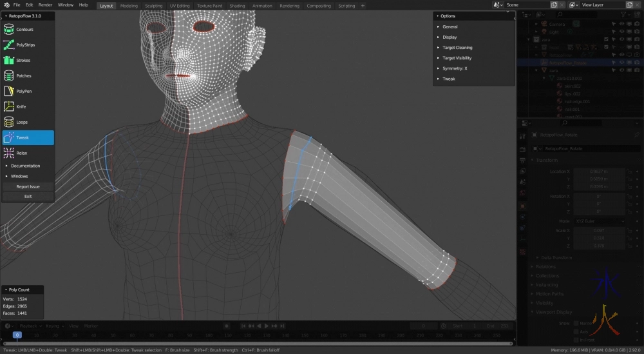The width and height of the screenshot is (644, 354).
Task: Toggle visibility eye of the Camera object
Action: point(622,24)
